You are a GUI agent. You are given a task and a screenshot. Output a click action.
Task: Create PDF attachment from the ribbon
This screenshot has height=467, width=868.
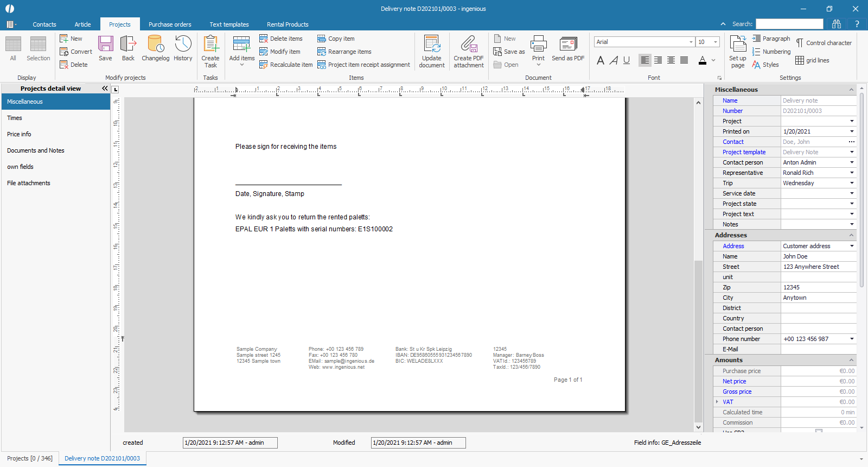[469, 51]
